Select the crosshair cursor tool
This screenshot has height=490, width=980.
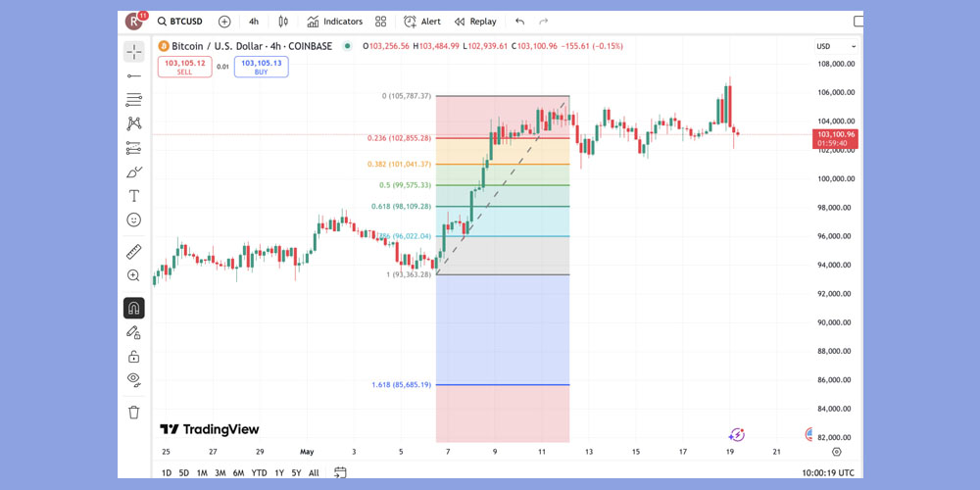coord(134,50)
